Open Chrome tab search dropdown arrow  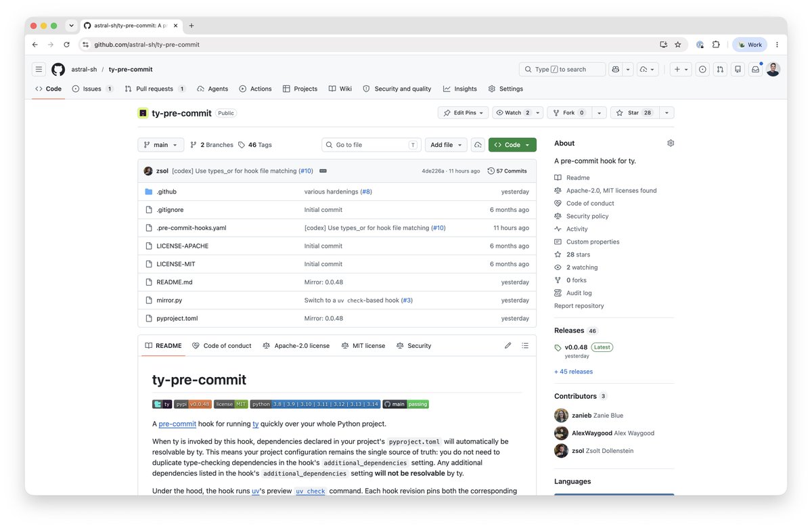(x=71, y=26)
